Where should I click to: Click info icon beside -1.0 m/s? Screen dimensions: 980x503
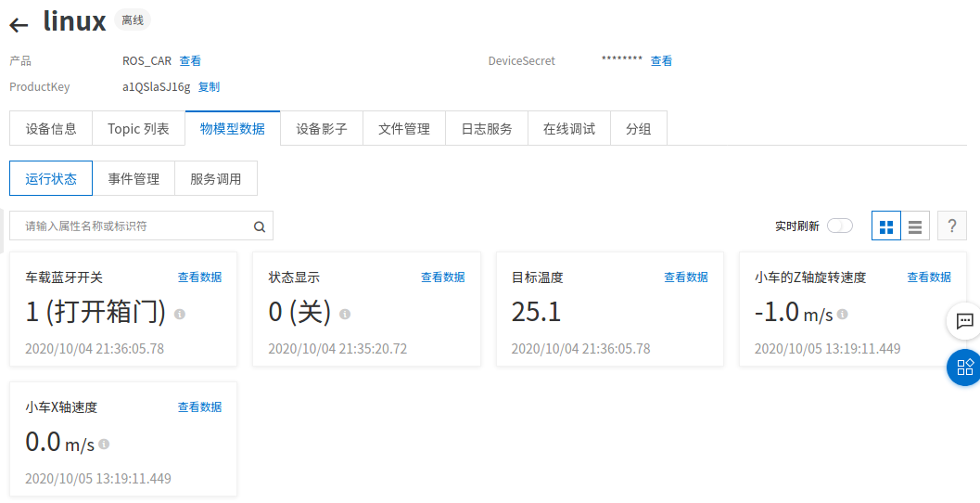[843, 314]
